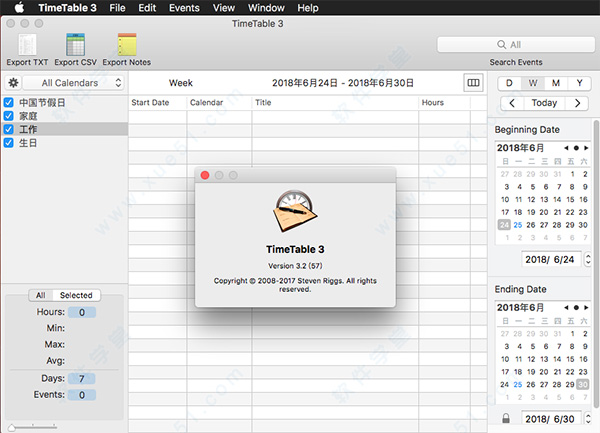Open the All Calendars dropdown
Screen dimensions: 600x433
point(73,83)
